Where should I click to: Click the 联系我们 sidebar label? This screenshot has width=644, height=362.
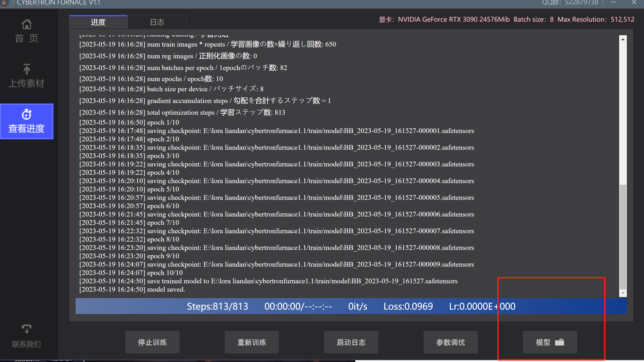(26, 344)
